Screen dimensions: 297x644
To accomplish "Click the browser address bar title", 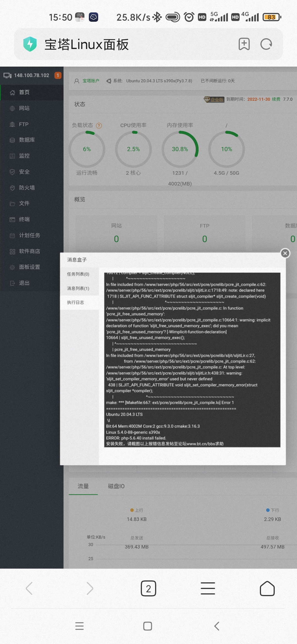I will [x=87, y=44].
